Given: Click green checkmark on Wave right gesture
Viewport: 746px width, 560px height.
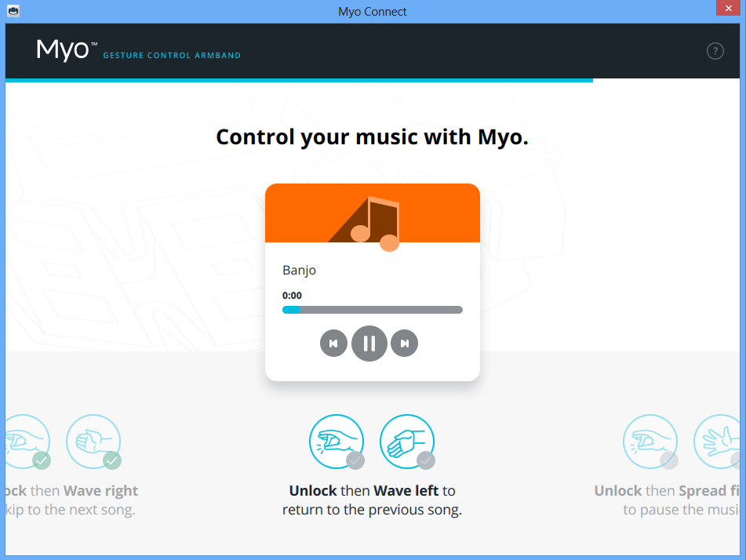Looking at the screenshot, I should pos(112,460).
